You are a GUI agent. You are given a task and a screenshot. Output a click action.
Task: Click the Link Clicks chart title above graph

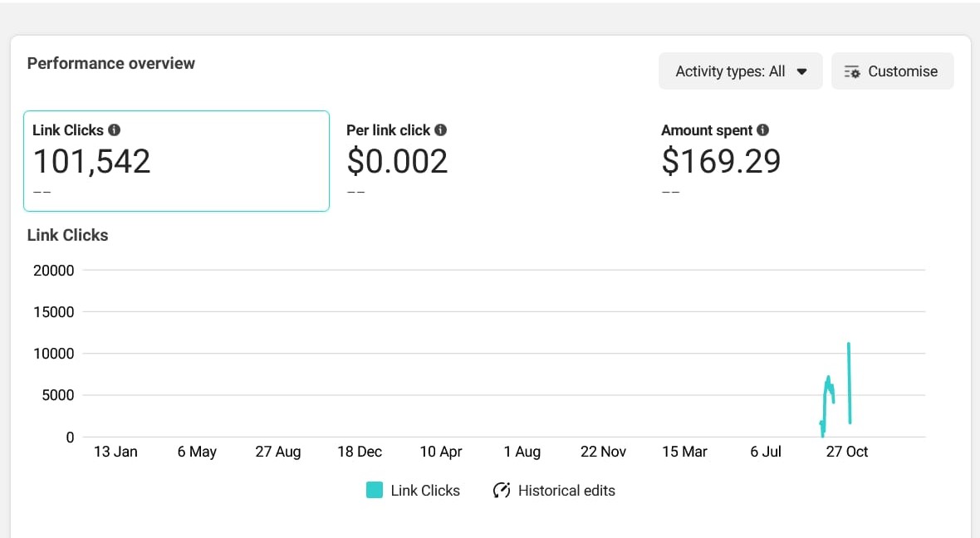(x=67, y=235)
